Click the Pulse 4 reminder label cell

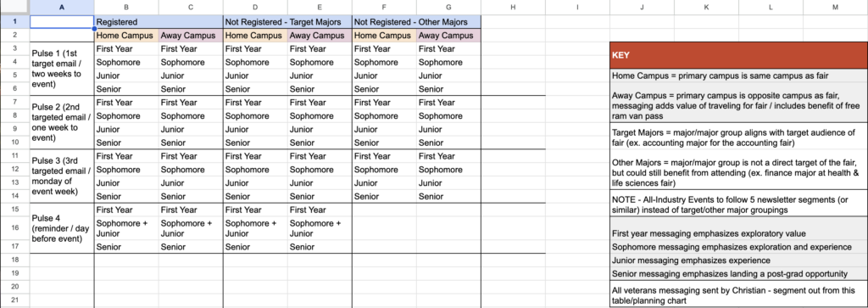62,227
